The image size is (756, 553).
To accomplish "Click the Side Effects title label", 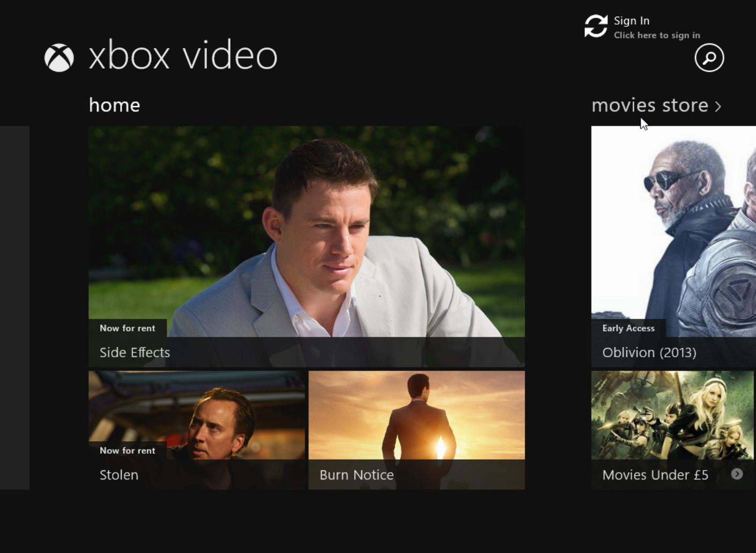I will coord(135,352).
